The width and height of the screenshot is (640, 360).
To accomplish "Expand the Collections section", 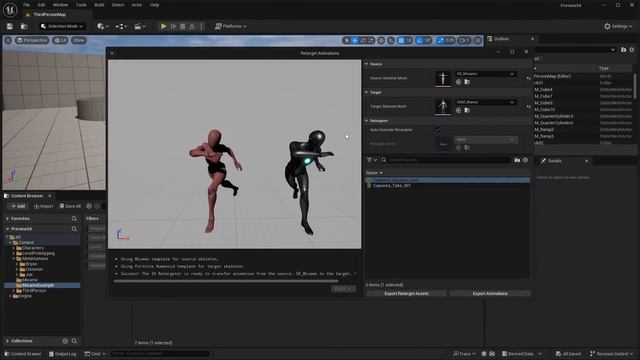I will click(x=7, y=341).
